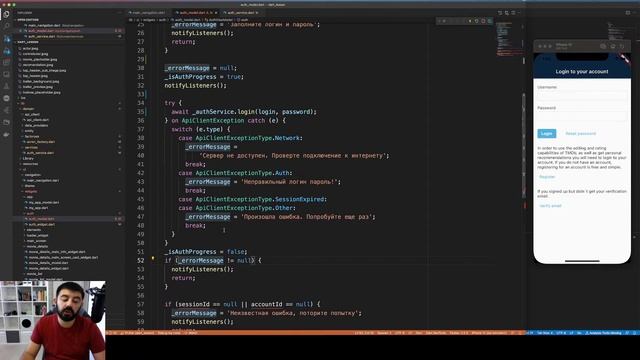Collapse the domain folder in the tree
Image resolution: width=640 pixels, height=360 pixels.
(x=29, y=109)
